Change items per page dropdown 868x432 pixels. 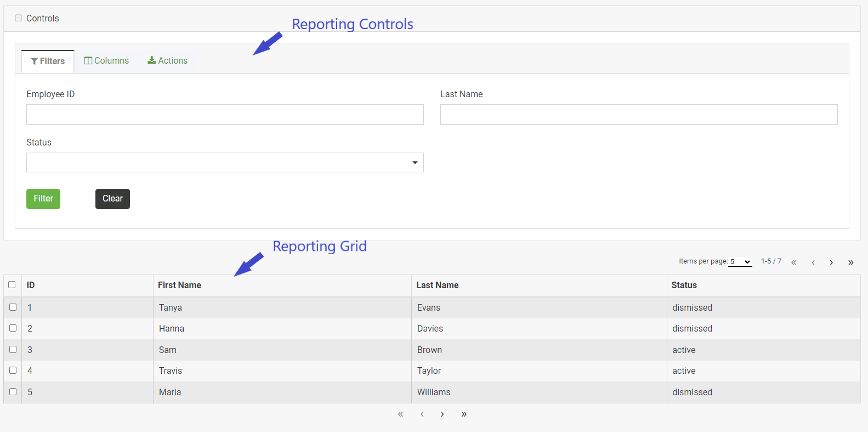coord(740,262)
